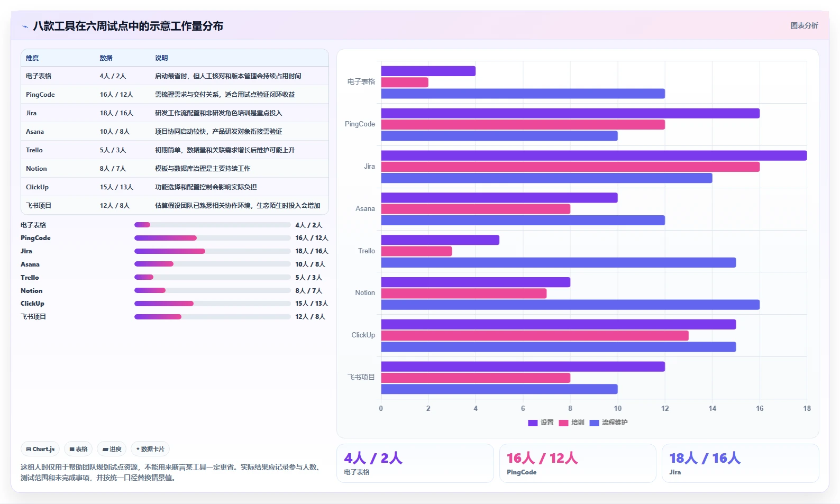Click the description 功能选择和配置控制会影响实际负担
Image resolution: width=840 pixels, height=504 pixels.
click(x=206, y=187)
